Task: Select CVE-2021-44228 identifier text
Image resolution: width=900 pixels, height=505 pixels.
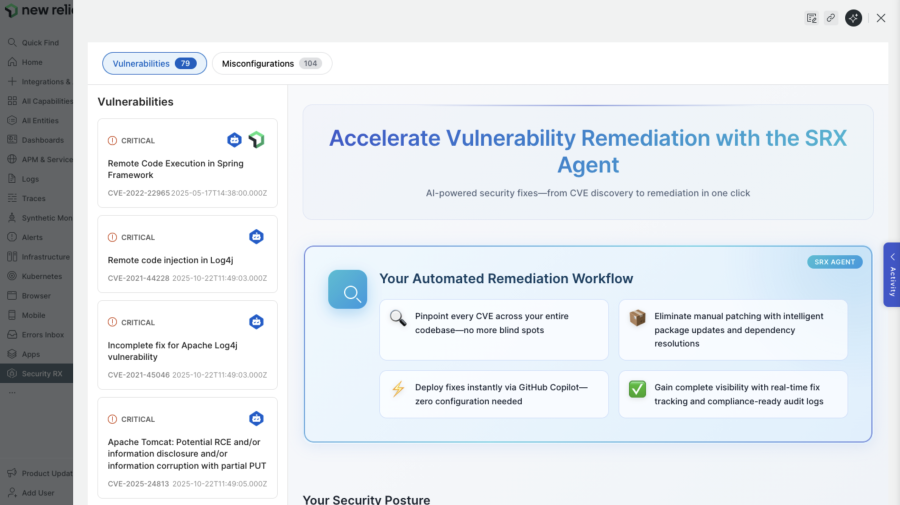Action: coord(139,278)
